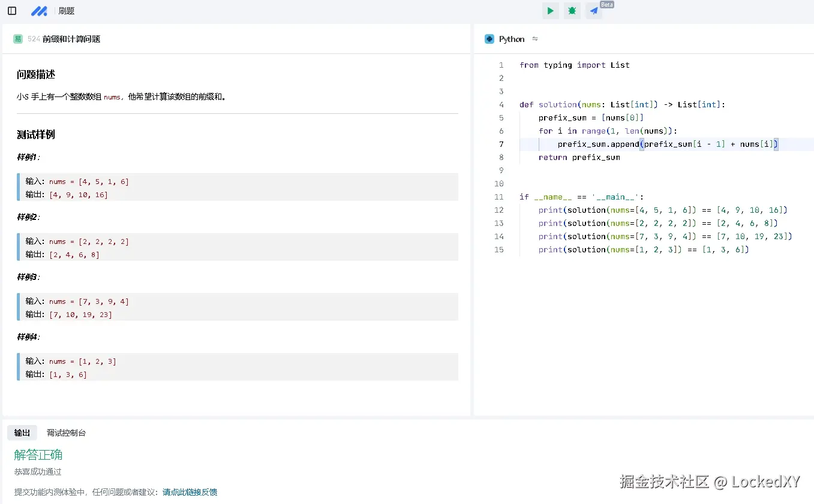
Task: Open the 刷题 navigation item
Action: [67, 11]
